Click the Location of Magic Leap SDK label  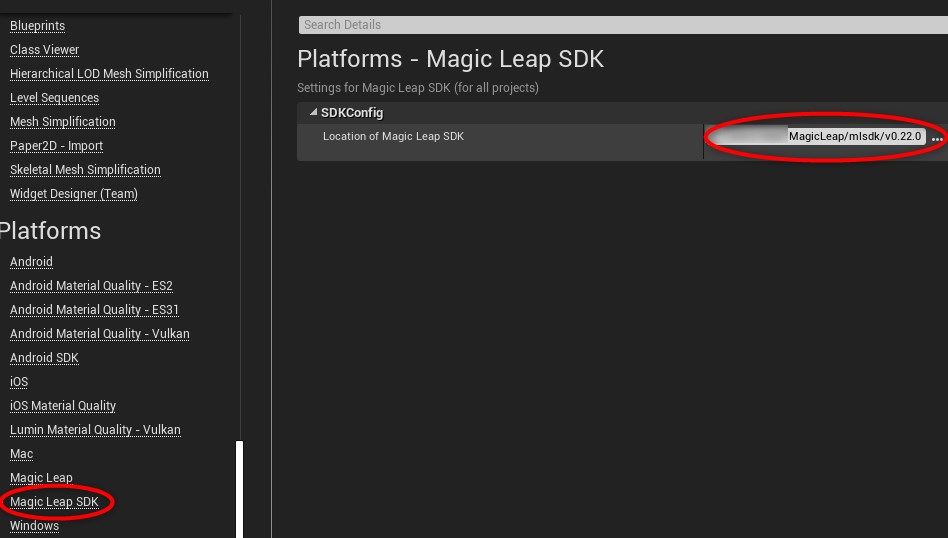click(x=393, y=137)
